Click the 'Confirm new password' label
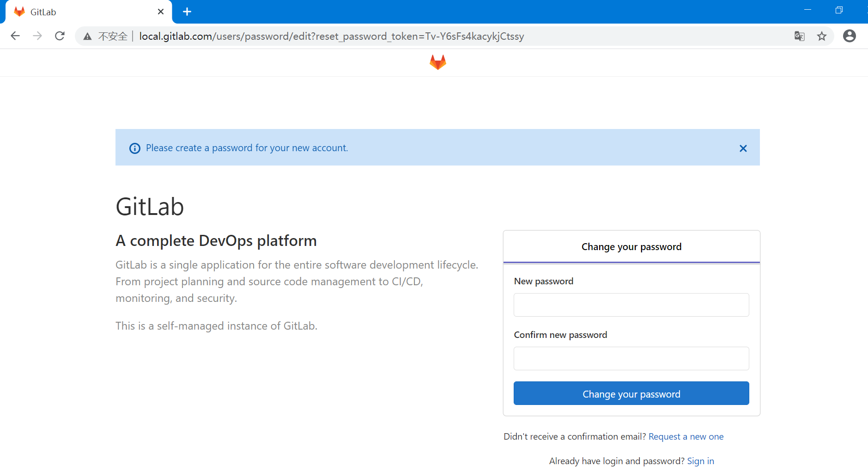The height and width of the screenshot is (472, 868). [560, 335]
